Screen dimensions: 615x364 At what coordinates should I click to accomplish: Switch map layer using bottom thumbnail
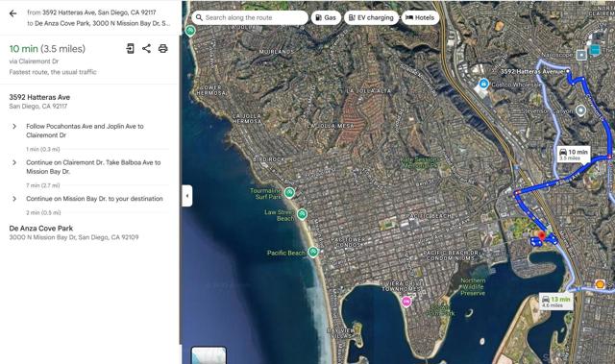[209, 355]
